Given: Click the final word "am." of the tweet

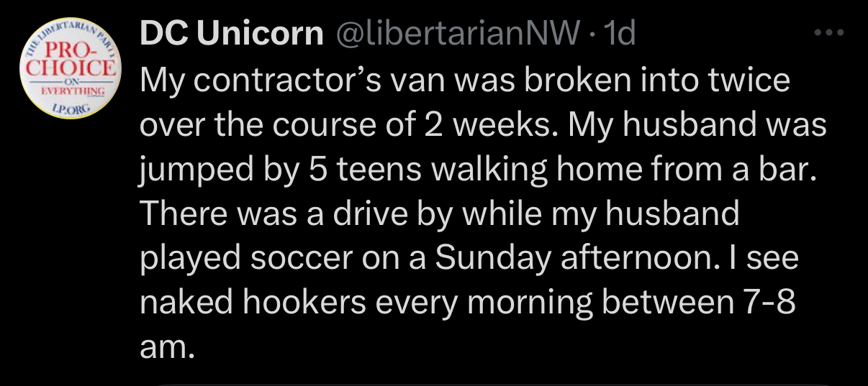Looking at the screenshot, I should click(x=166, y=349).
